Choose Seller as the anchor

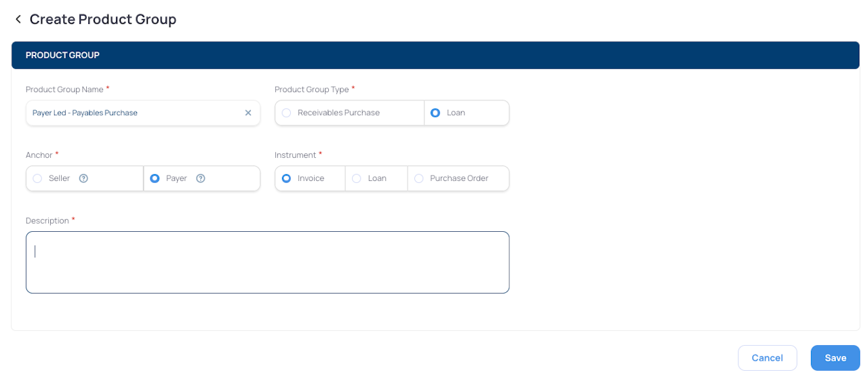(x=85, y=178)
